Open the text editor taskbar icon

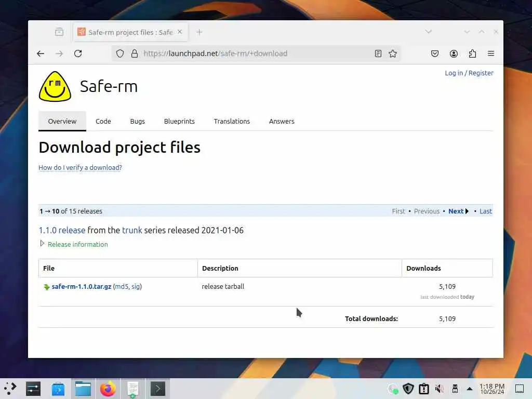132,389
